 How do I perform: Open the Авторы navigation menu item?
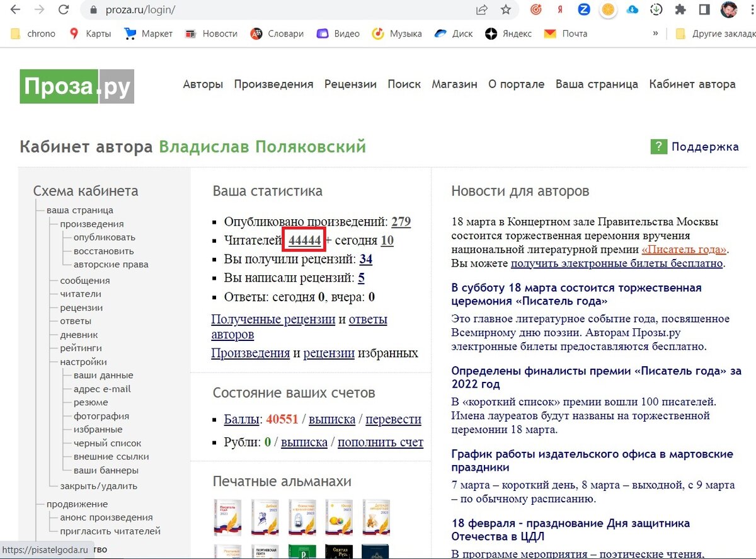[x=203, y=84]
